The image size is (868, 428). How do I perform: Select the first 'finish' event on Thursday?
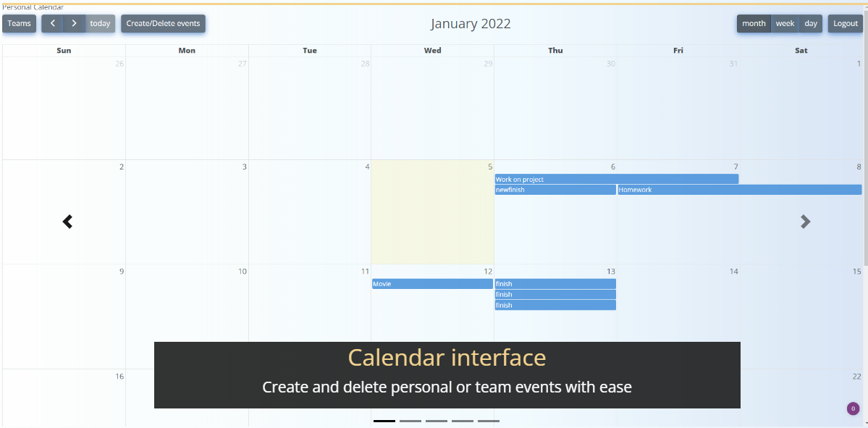point(555,283)
